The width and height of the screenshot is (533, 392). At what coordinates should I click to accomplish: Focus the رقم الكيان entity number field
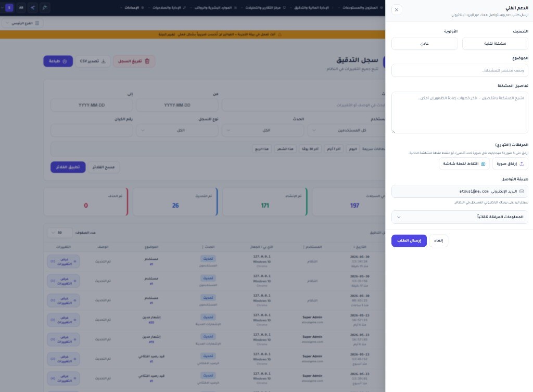click(x=92, y=130)
